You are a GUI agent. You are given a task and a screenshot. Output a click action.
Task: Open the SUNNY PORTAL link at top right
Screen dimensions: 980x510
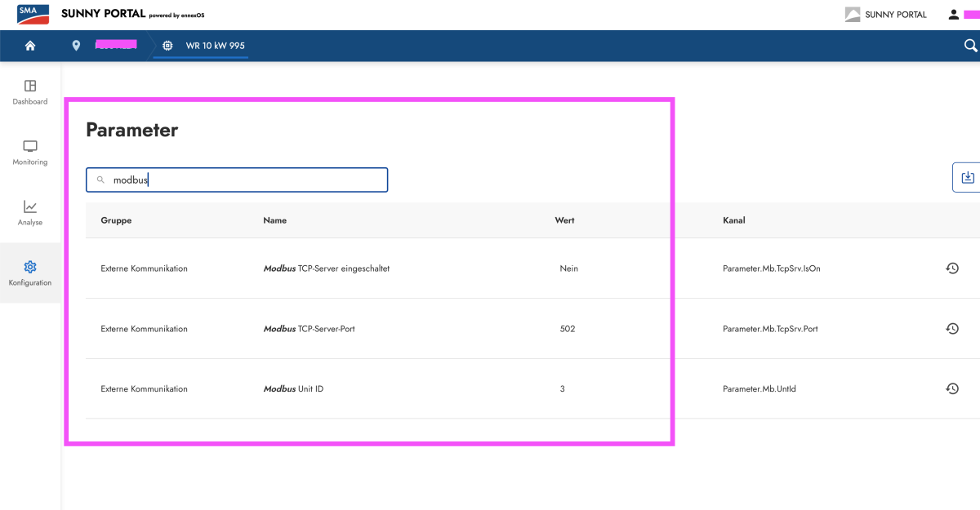(x=885, y=15)
